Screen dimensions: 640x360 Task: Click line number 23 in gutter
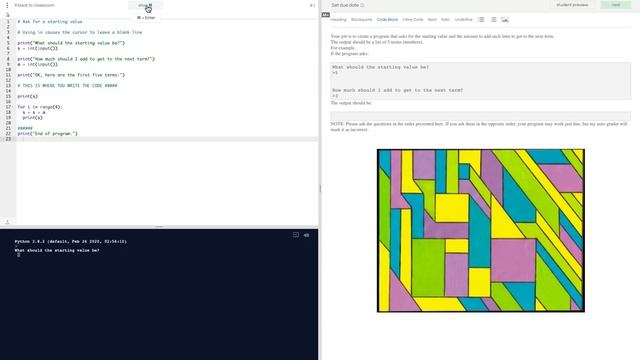coord(8,139)
